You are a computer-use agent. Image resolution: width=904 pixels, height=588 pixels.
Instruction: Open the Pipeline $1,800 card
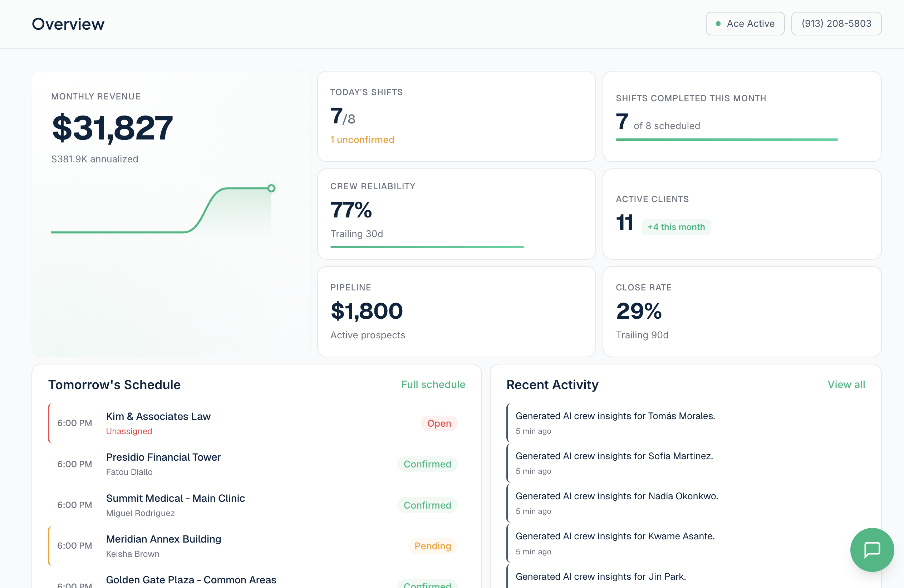[456, 312]
